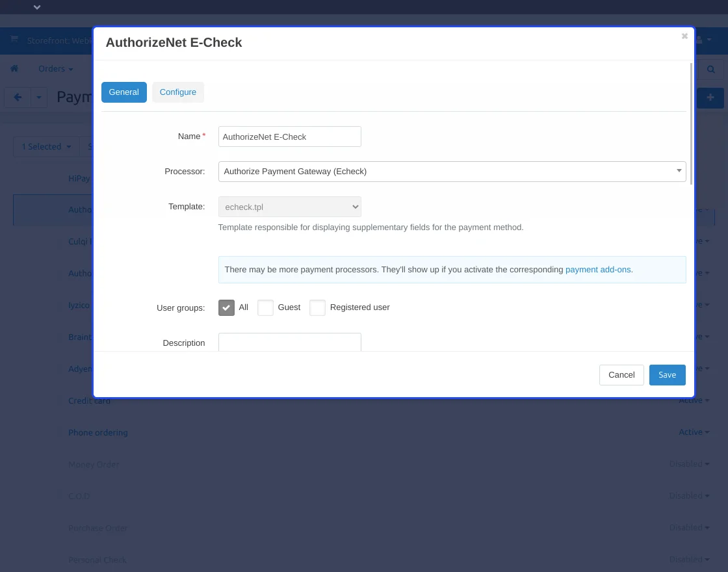Open the payment add-ons link
The width and height of the screenshot is (728, 572).
click(x=598, y=270)
